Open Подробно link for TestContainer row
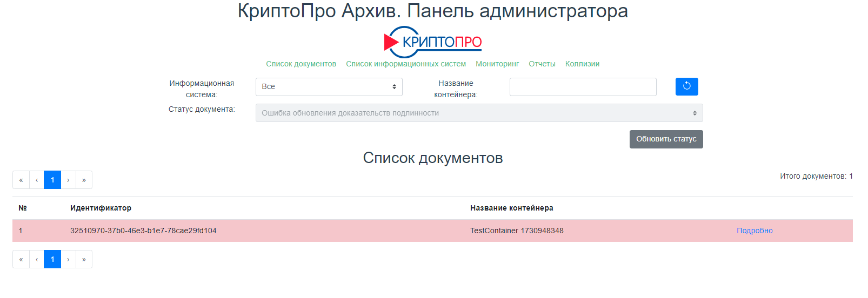 click(x=755, y=231)
